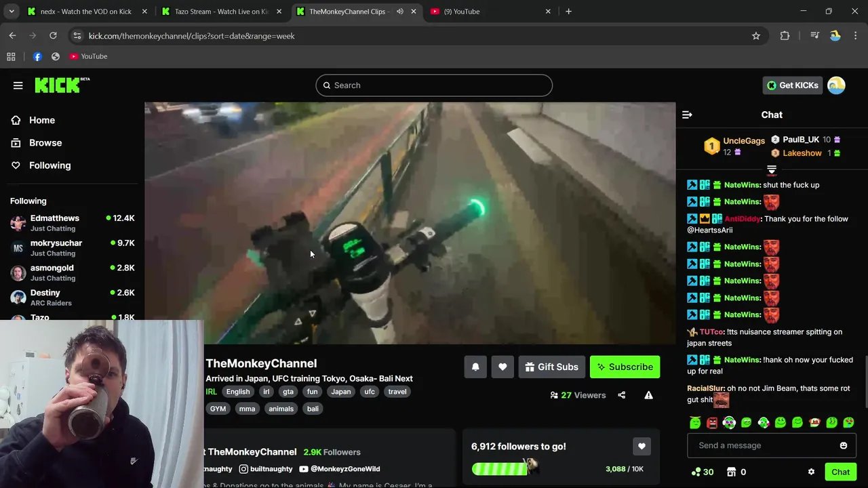Click the Gift Subs button

551,367
